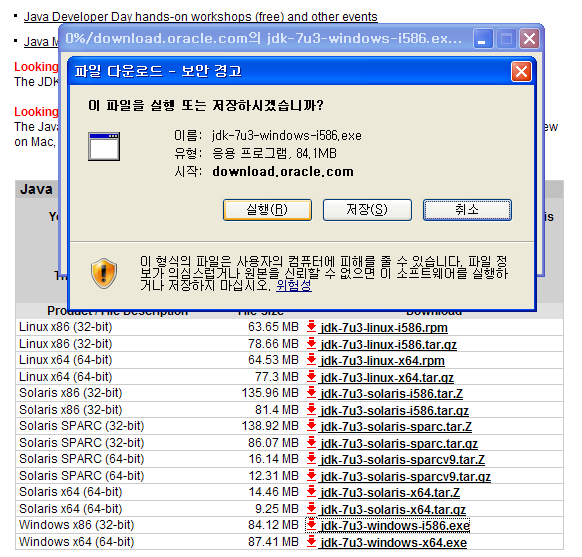
Task: Click red download arrow for solaris-sparcv9.tar.Z
Action: pos(311,459)
